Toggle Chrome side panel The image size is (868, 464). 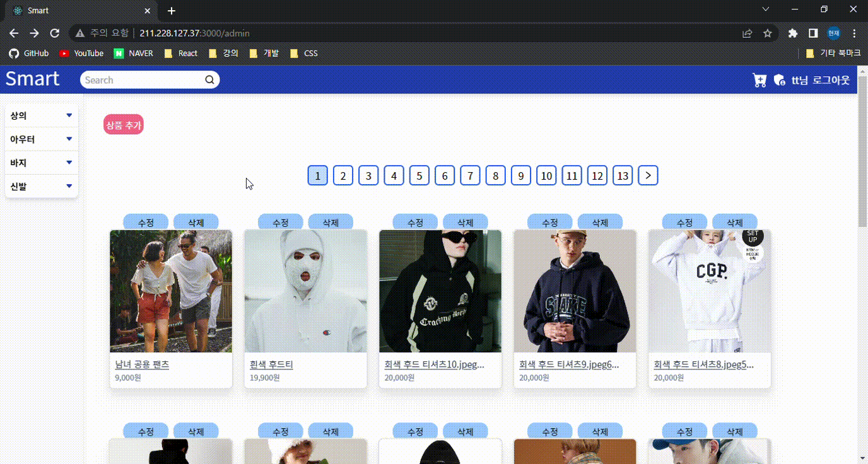[x=813, y=33]
